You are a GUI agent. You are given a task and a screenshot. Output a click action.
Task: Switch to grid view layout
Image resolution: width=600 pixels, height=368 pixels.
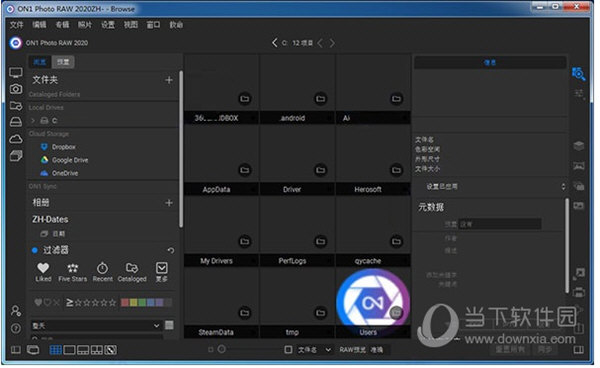point(55,350)
